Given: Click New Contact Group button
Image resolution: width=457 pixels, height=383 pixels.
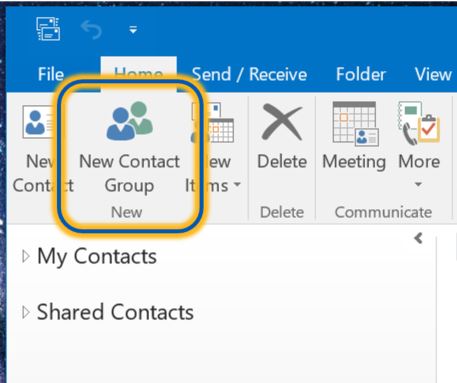Looking at the screenshot, I should pos(129,148).
